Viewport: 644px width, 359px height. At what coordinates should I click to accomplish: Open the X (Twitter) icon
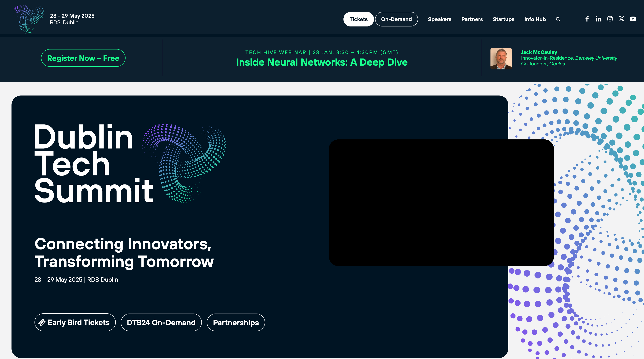click(621, 19)
